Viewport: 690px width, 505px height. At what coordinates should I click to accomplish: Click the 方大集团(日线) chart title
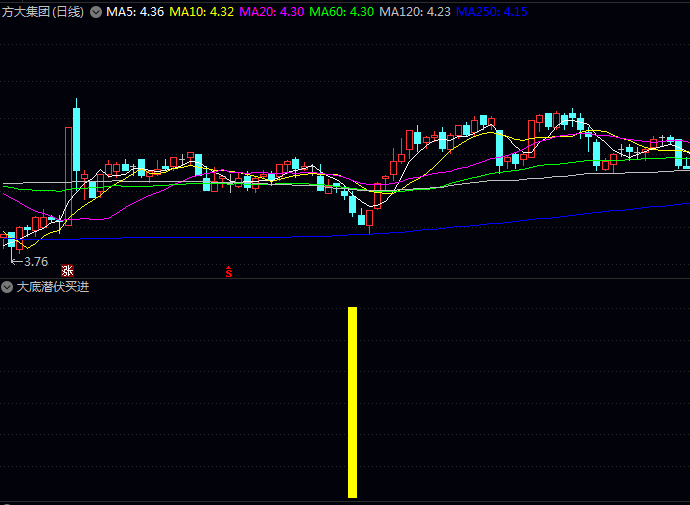coord(43,12)
